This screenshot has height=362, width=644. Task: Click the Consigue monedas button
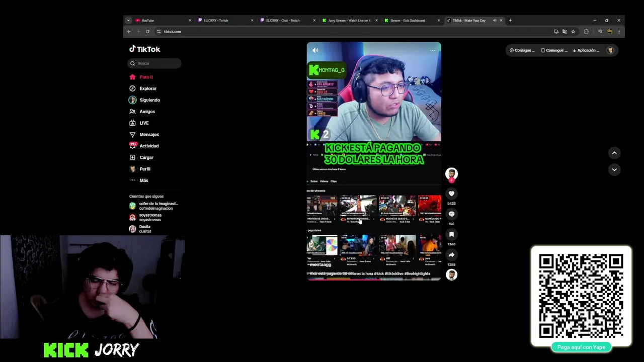pos(522,50)
